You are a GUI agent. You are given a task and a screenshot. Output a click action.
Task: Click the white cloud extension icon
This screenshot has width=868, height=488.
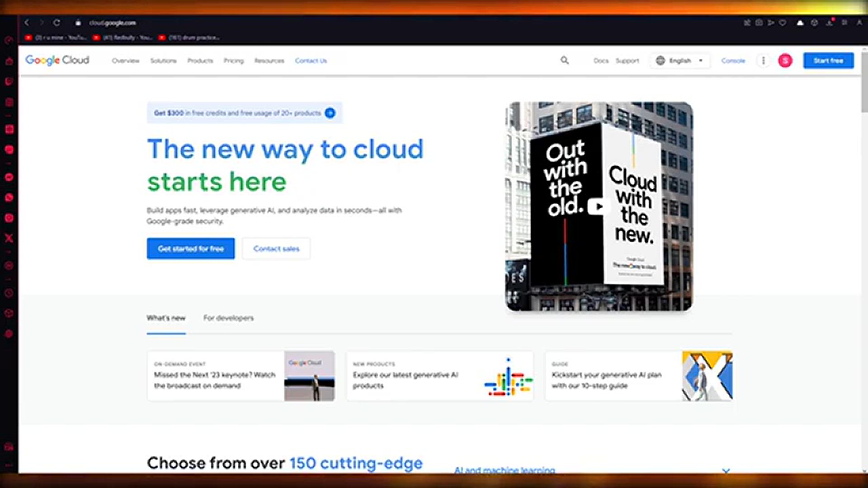[x=800, y=23]
